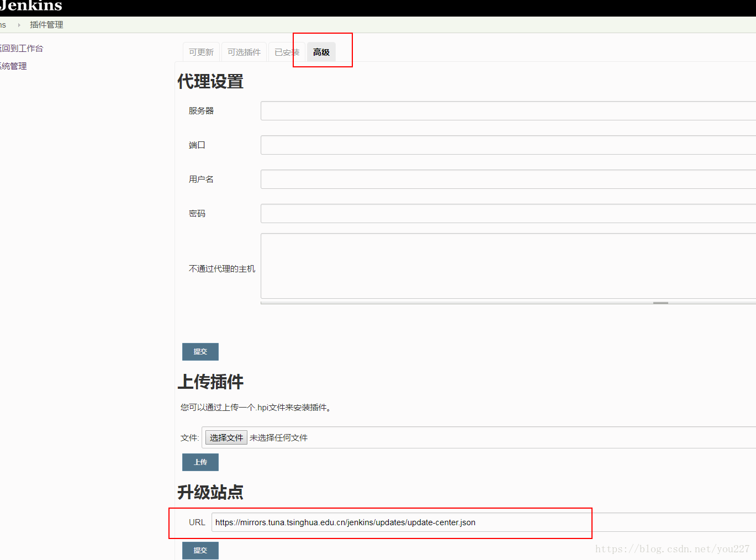Click the Jenkins logo in header

[31, 6]
